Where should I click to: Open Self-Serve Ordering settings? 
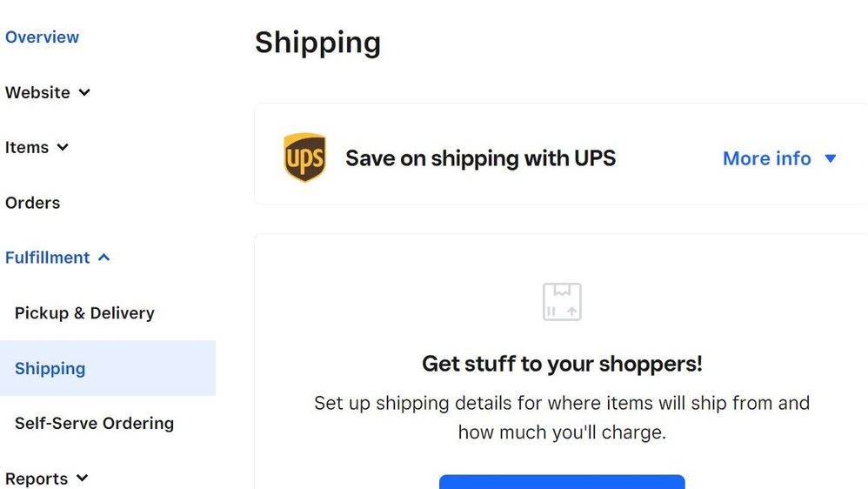[x=94, y=424]
